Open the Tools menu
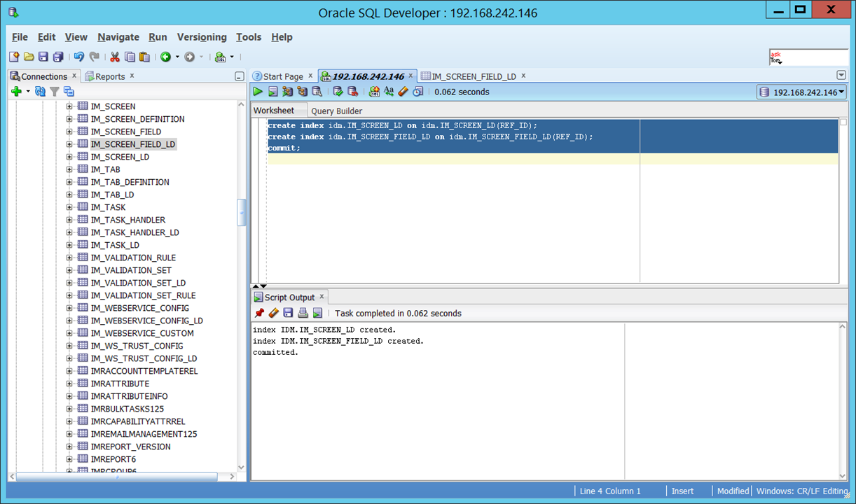 click(x=249, y=37)
